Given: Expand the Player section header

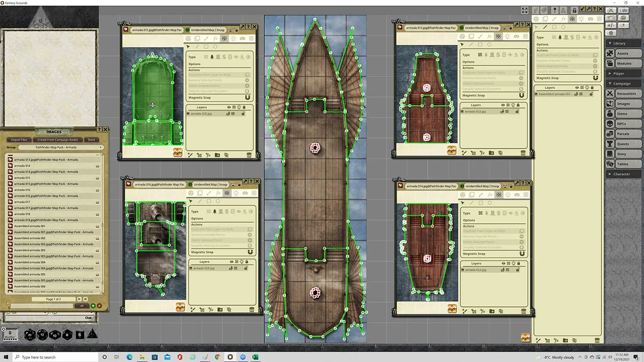Looking at the screenshot, I should click(624, 73).
